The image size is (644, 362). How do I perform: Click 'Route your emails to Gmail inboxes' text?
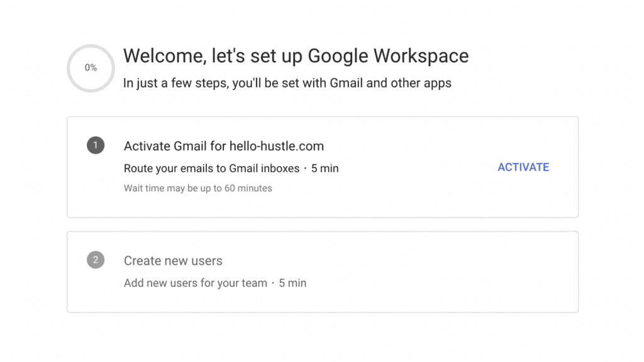pyautogui.click(x=211, y=168)
